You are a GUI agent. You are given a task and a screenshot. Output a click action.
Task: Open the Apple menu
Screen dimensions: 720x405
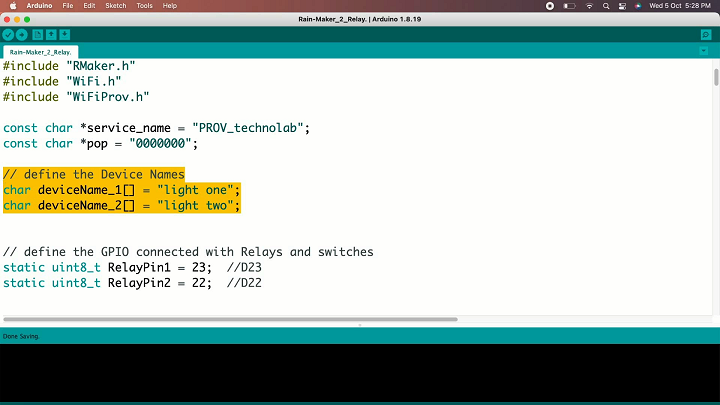tap(13, 6)
